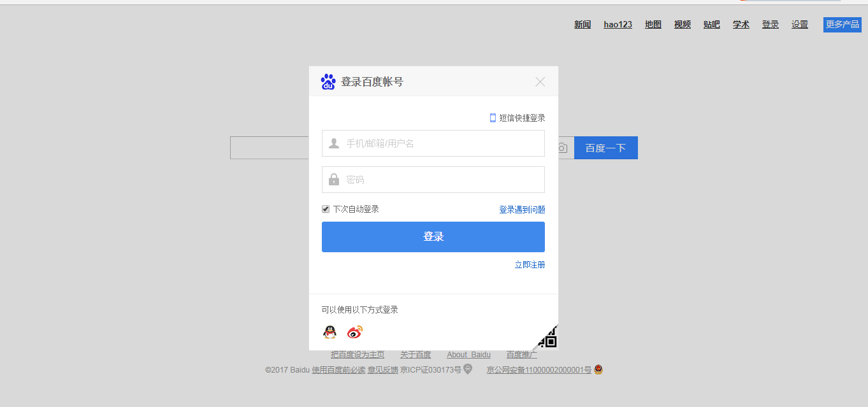This screenshot has width=868, height=407.
Task: Click the ICP shield icon in footer
Action: [x=468, y=369]
